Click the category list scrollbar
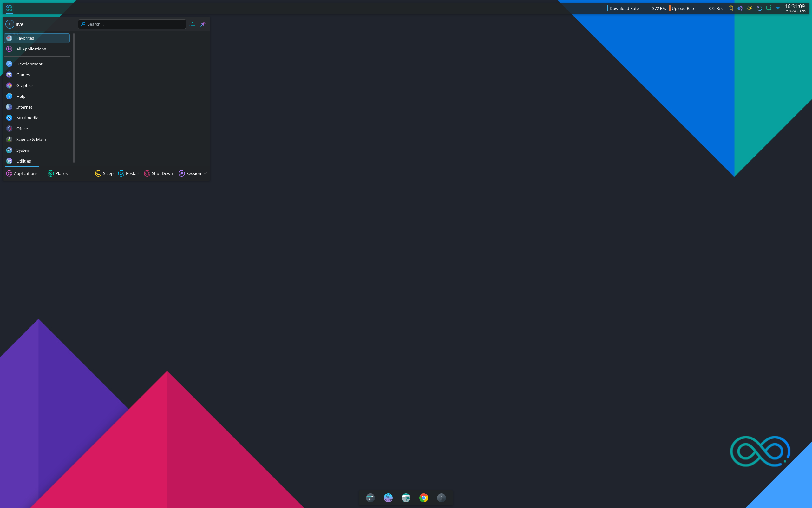 tap(74, 97)
